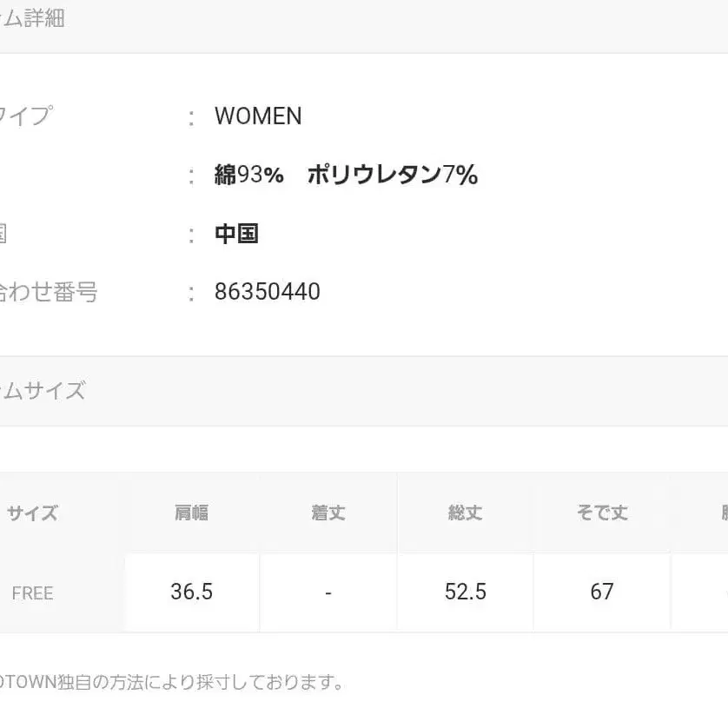Click the タイプ row label
728x728 pixels.
(26, 116)
